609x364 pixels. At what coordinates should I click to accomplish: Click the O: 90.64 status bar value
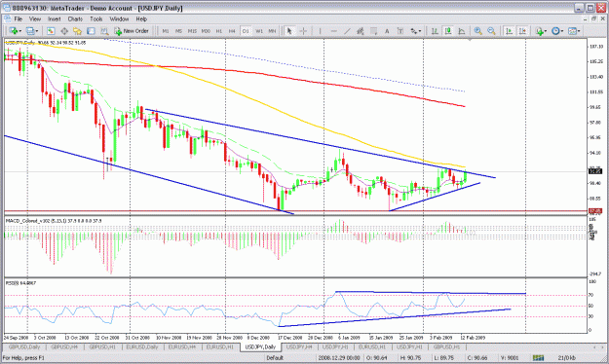coord(376,358)
